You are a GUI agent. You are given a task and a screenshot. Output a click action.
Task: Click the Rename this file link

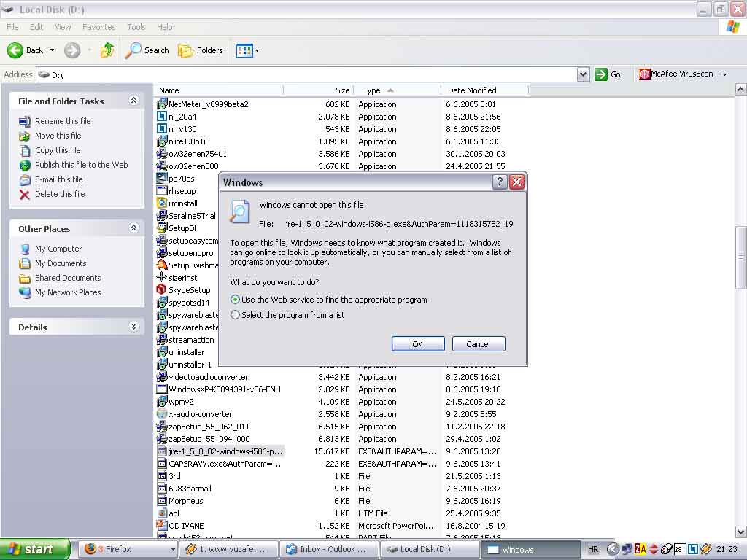63,121
